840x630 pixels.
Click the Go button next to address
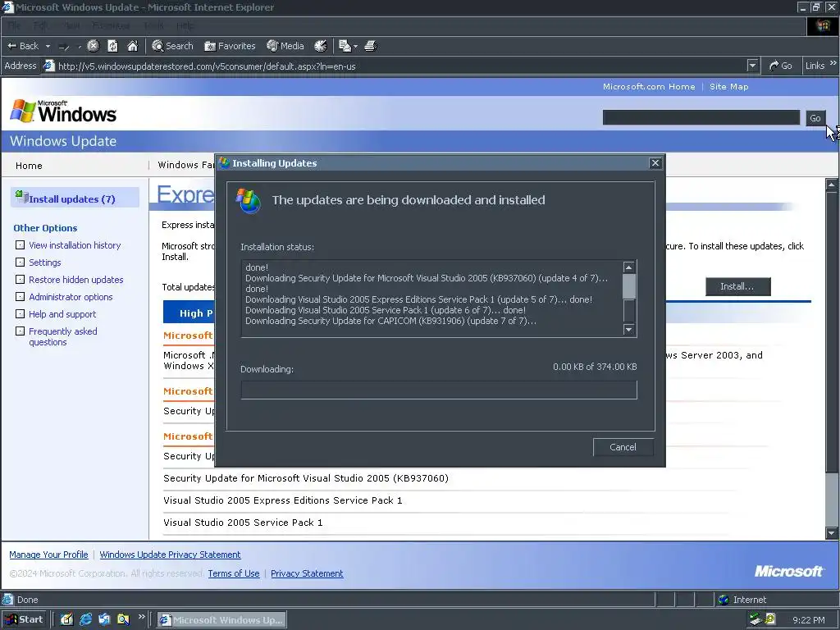click(x=781, y=66)
